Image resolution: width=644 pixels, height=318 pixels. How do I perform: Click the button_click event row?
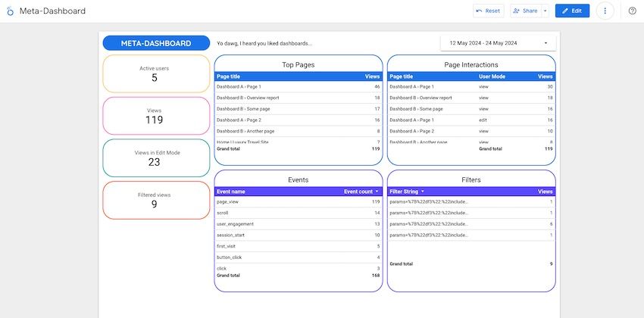click(x=299, y=257)
